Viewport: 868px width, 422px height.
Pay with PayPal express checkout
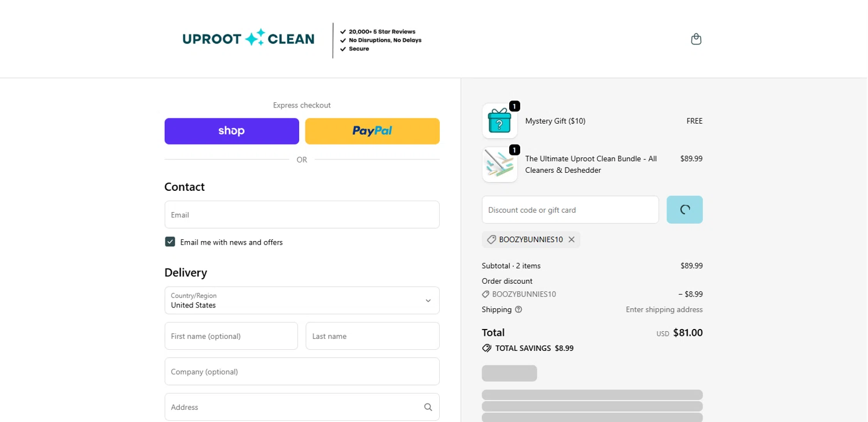pyautogui.click(x=373, y=131)
